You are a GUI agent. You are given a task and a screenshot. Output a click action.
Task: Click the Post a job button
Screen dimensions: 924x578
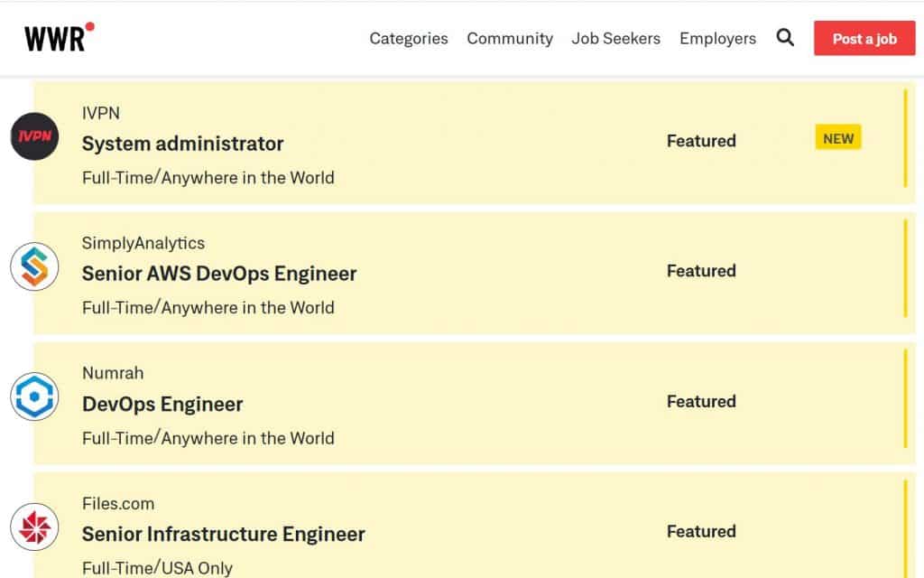tap(864, 38)
